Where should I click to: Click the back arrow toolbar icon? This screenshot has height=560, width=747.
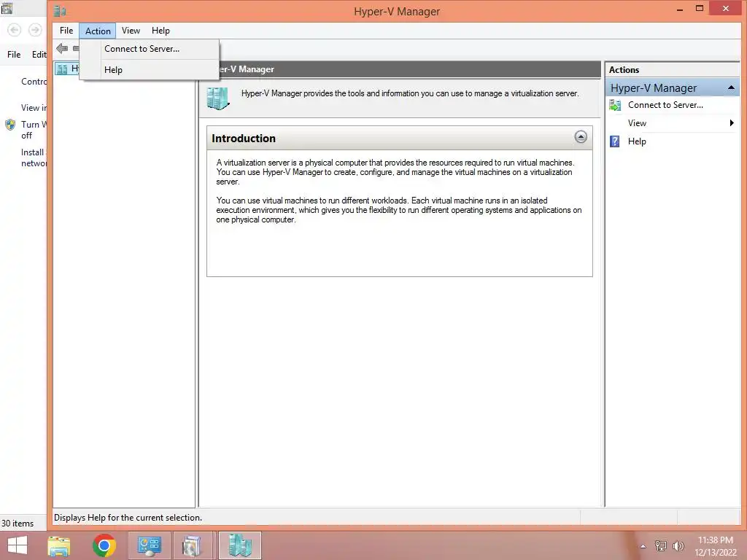point(62,48)
